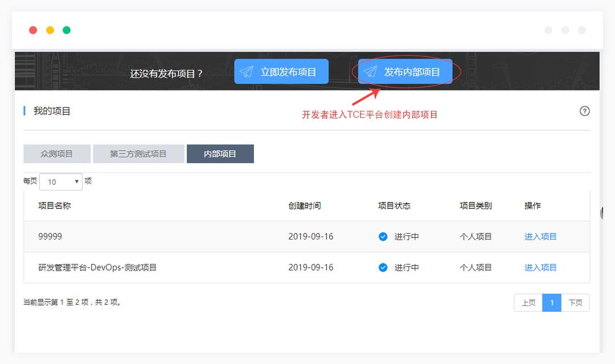
Task: Select page 1 in pagination
Action: click(x=552, y=303)
